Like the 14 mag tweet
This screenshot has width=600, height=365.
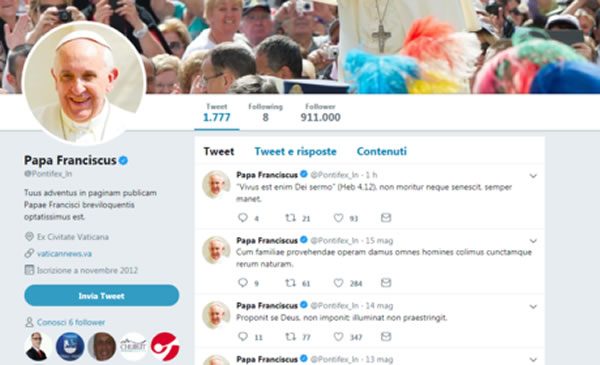click(338, 336)
